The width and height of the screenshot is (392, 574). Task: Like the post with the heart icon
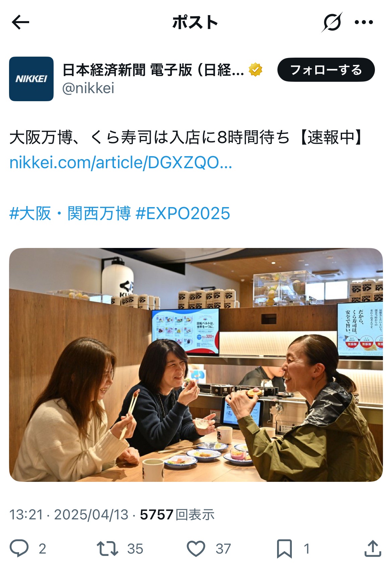(x=196, y=549)
